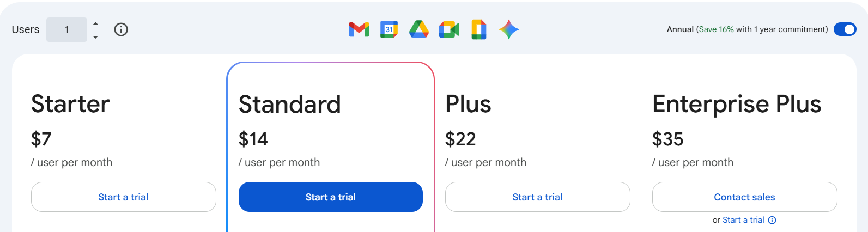Click Contact sales for Enterprise Plus
The image size is (868, 232).
pyautogui.click(x=744, y=197)
